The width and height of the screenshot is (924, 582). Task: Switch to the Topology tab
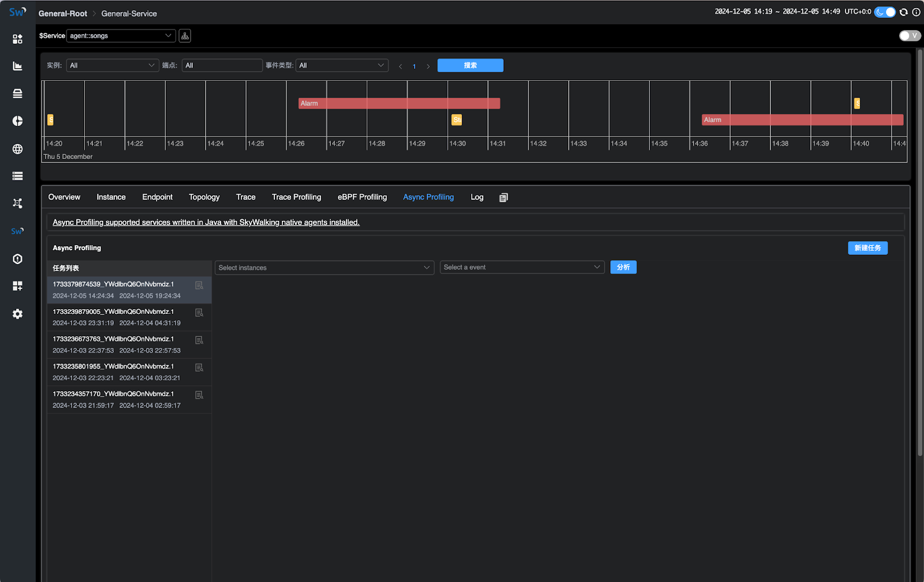(x=204, y=197)
